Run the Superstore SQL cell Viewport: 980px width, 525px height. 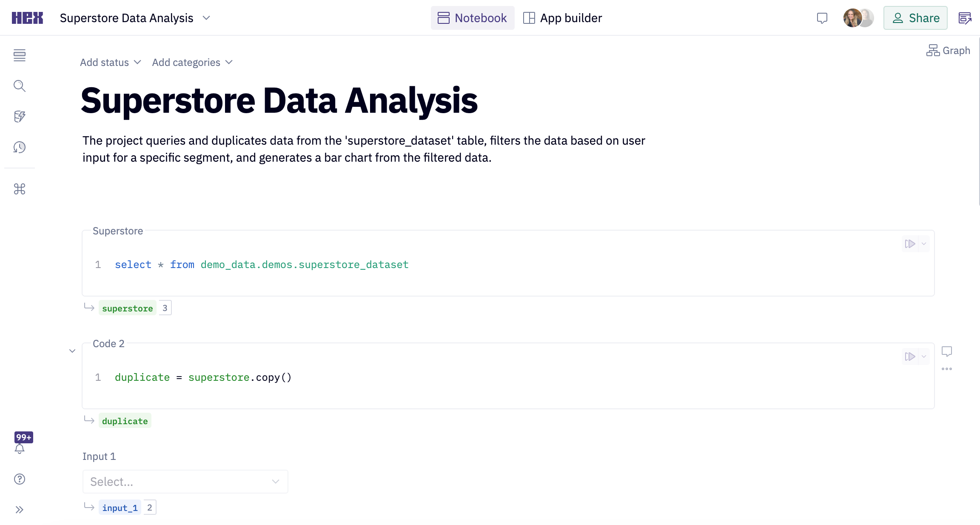[x=910, y=244]
